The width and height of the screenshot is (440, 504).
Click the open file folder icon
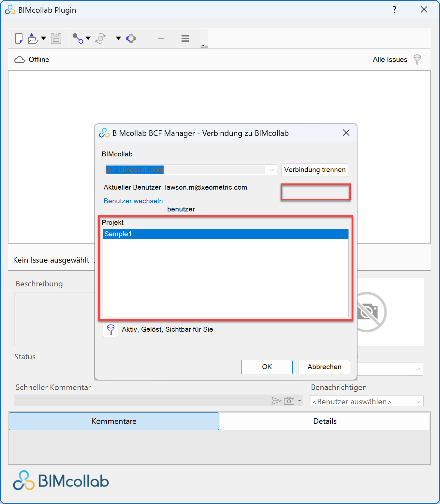pos(33,38)
